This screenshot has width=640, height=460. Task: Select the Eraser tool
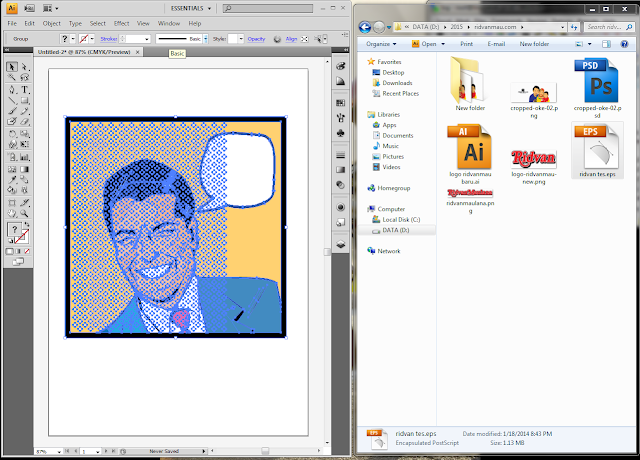coord(24,122)
